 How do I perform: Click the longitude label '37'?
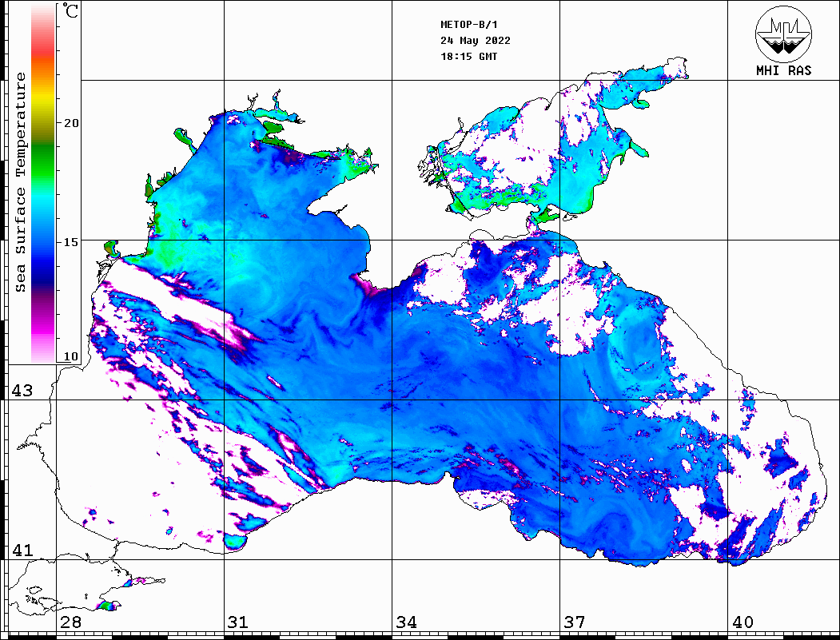pos(575,622)
